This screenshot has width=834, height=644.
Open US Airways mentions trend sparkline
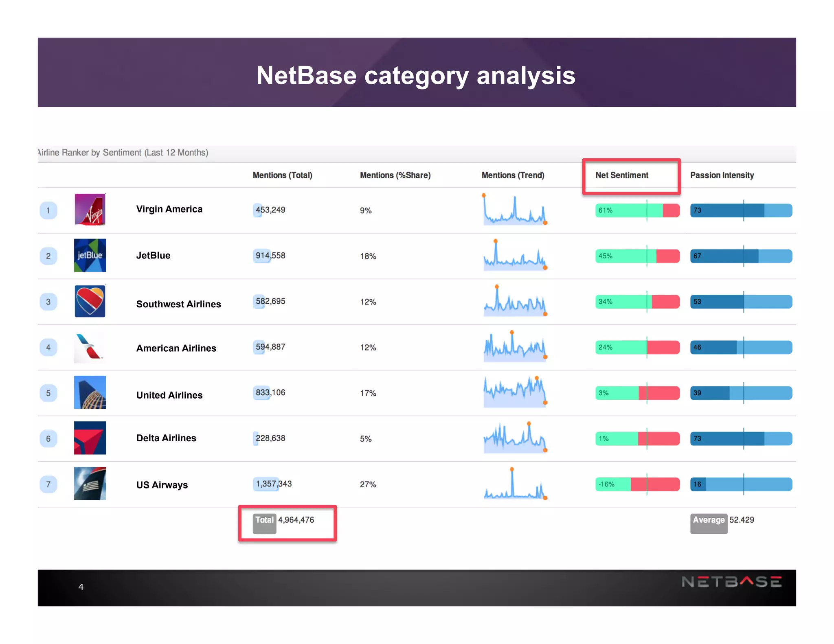pyautogui.click(x=515, y=484)
